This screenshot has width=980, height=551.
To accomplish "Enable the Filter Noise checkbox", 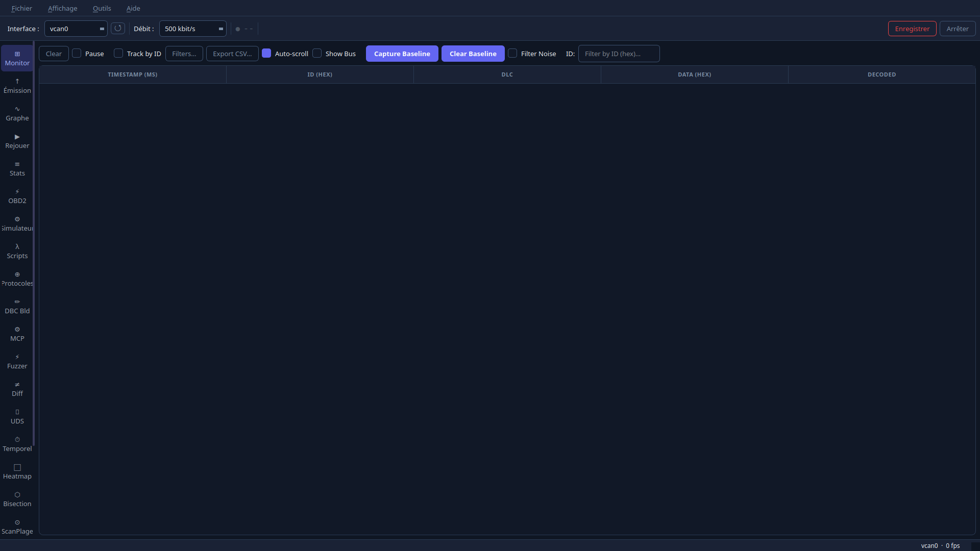I will coord(512,53).
